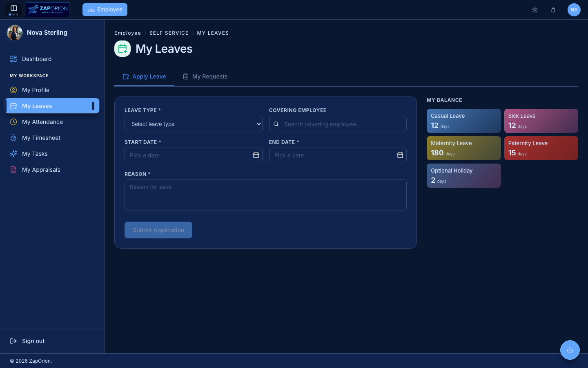Click the My Leaves page title
Viewport: 588px width, 368px height.
coord(164,49)
